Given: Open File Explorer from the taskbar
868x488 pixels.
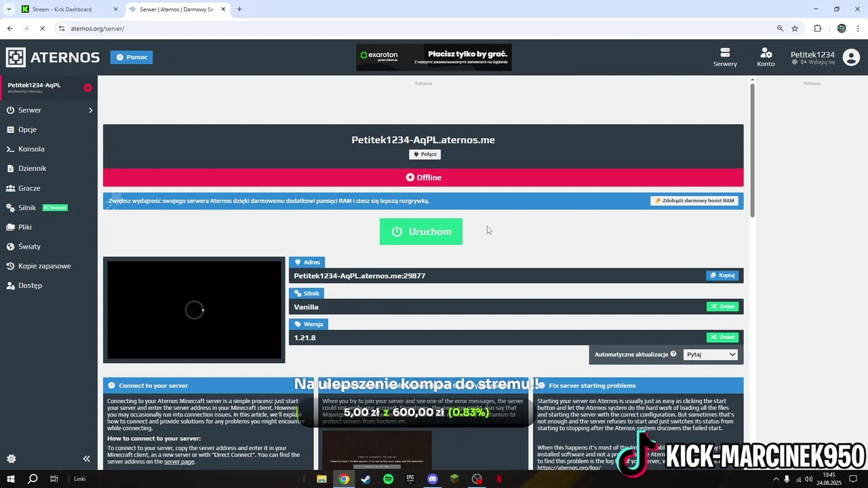Looking at the screenshot, I should pyautogui.click(x=321, y=479).
